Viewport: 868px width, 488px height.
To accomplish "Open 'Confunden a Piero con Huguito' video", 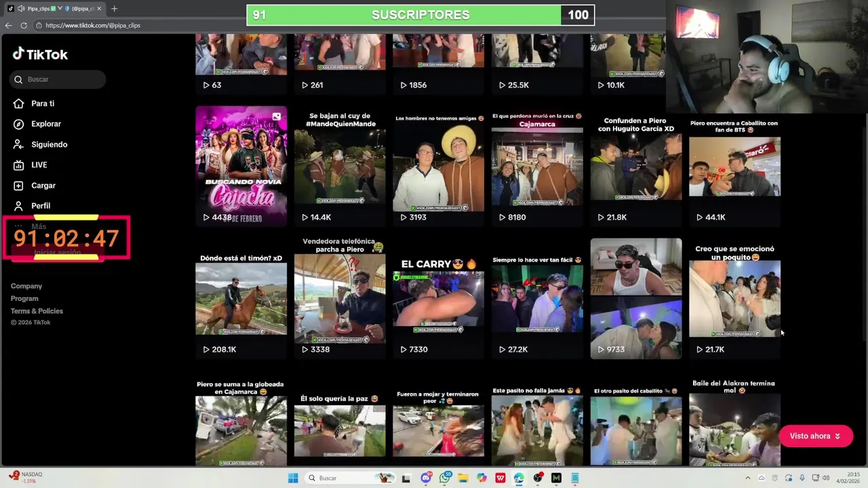I will point(636,166).
